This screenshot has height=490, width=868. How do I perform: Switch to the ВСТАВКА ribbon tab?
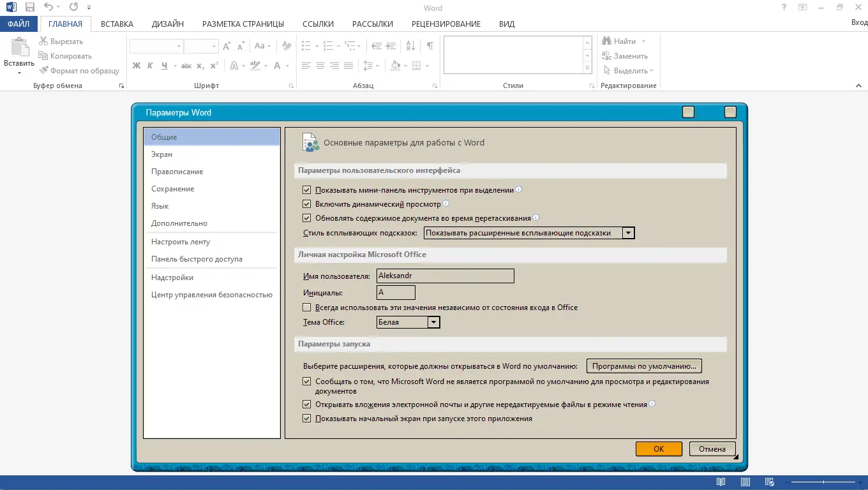click(117, 24)
